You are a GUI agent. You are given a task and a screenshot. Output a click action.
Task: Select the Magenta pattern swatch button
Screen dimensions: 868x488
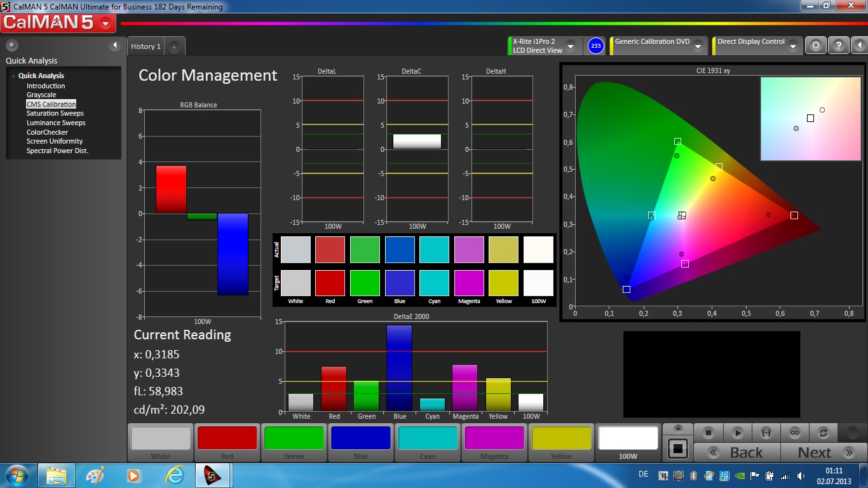tap(494, 443)
